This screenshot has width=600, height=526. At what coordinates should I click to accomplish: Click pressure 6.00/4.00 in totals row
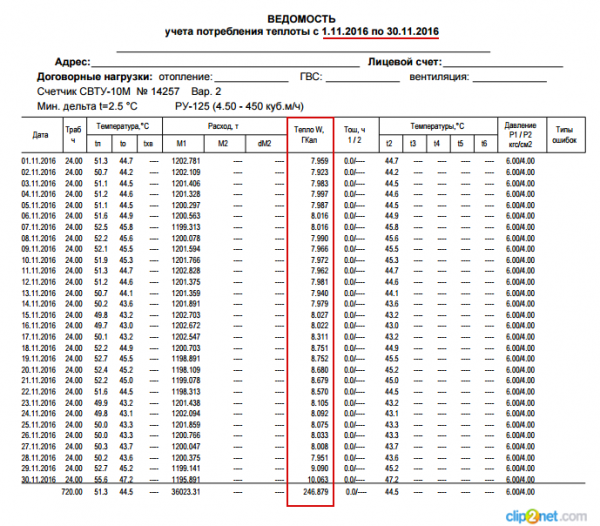tap(520, 492)
